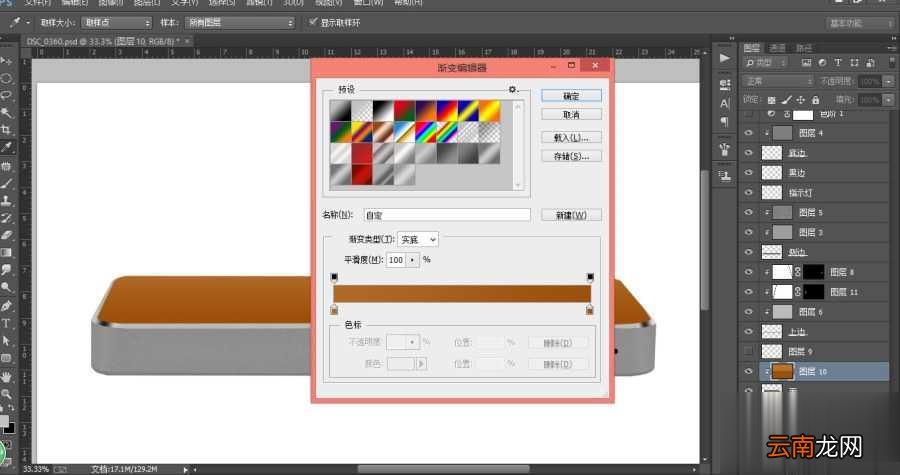Click lock image pixels brush icon

pyautogui.click(x=787, y=100)
